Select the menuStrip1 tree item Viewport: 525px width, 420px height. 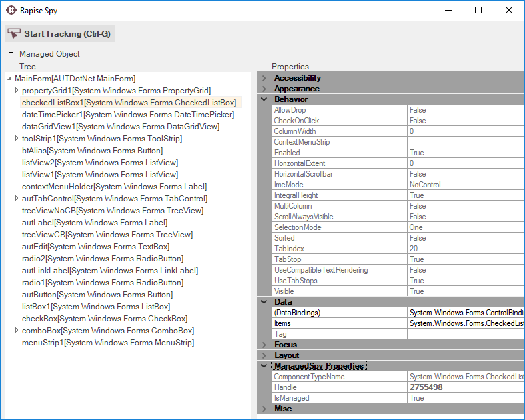pos(108,343)
